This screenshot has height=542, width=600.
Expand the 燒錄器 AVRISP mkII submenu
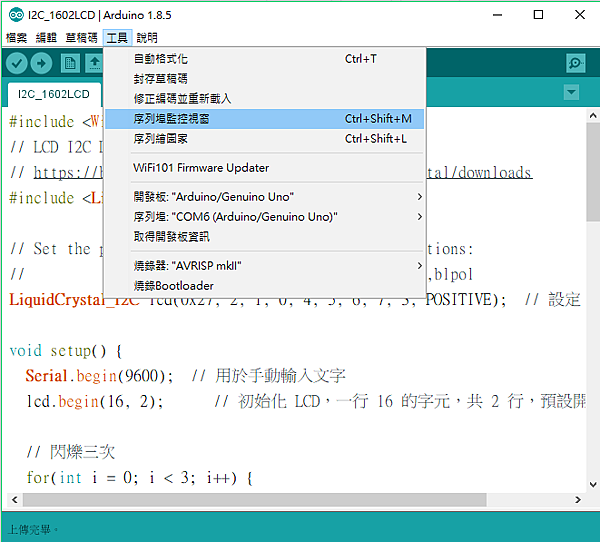click(264, 266)
